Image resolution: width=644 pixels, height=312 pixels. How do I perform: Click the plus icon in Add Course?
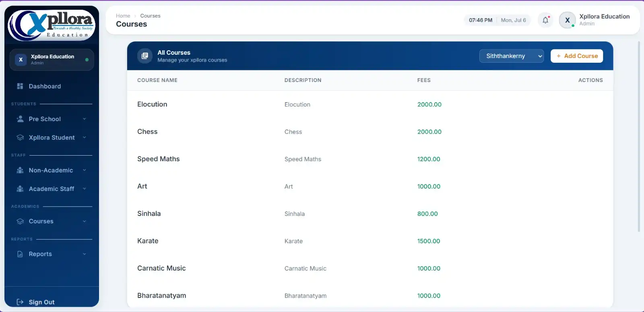[x=559, y=56]
